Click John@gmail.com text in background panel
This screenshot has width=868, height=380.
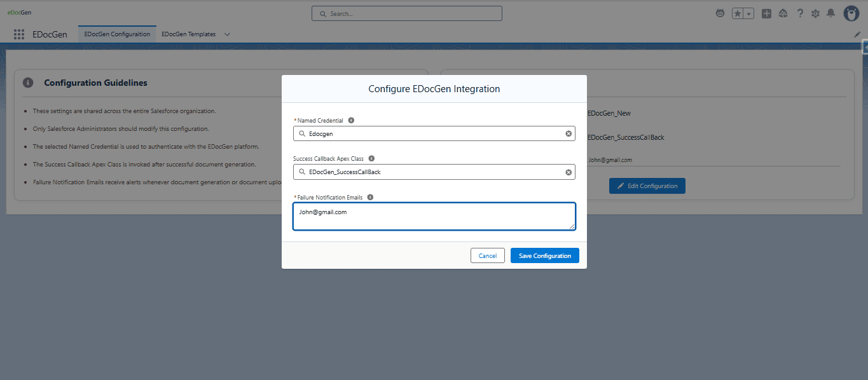point(610,160)
